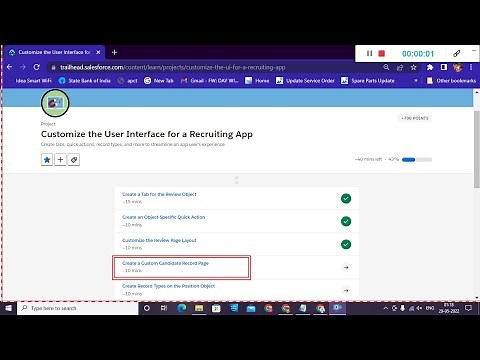
Task: Click the Type here to search box
Action: click(x=78, y=308)
